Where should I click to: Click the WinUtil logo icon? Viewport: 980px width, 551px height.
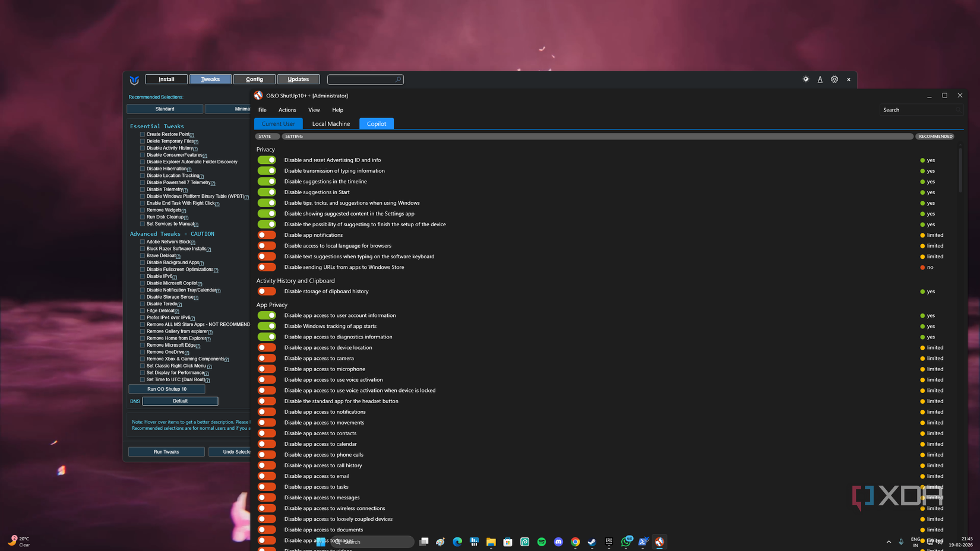134,80
